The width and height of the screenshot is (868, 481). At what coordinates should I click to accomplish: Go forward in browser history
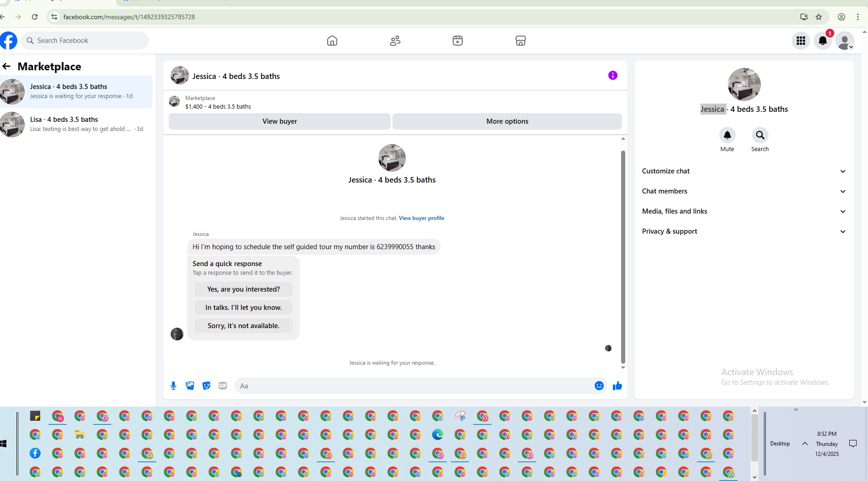[x=18, y=17]
